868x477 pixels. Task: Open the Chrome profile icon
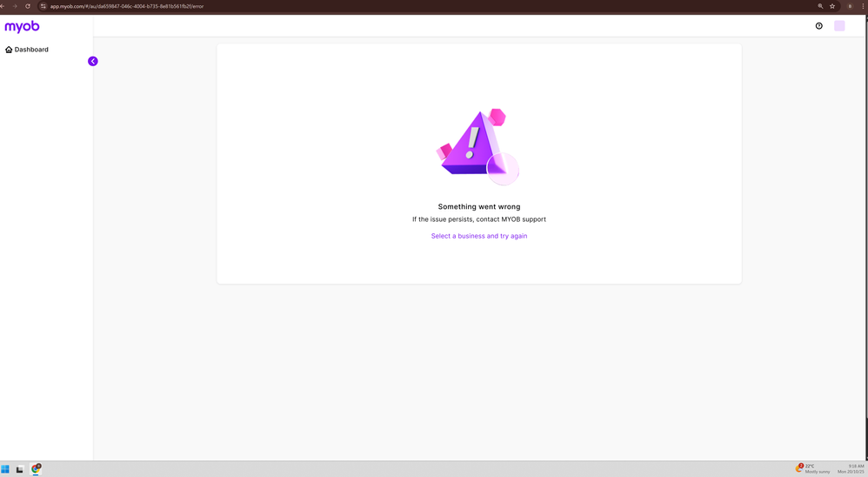click(x=850, y=6)
